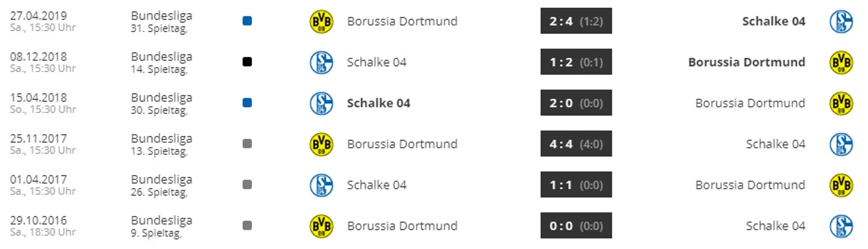Click Schalke crest in the 08.12.2018 match row
Screen dimensions: 868x249
(322, 63)
